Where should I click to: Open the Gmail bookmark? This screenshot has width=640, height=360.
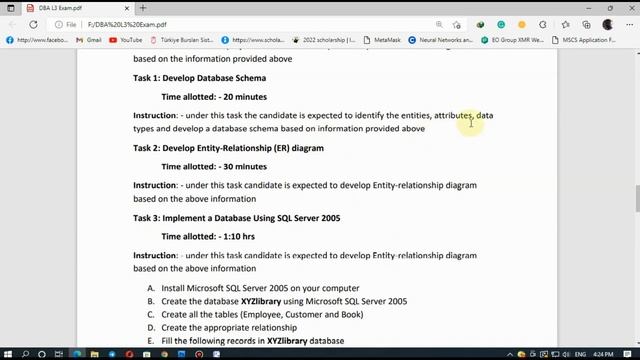tap(89, 40)
